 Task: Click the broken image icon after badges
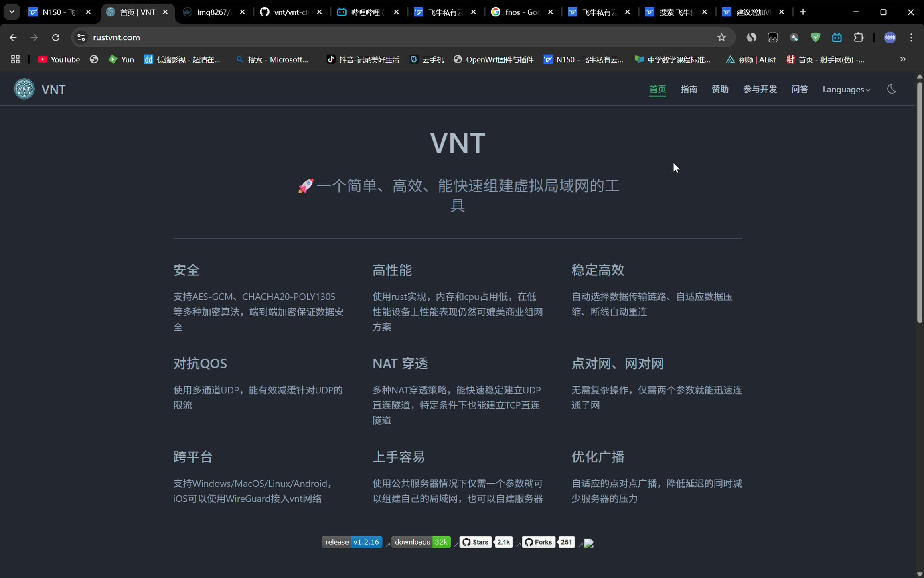(x=589, y=543)
